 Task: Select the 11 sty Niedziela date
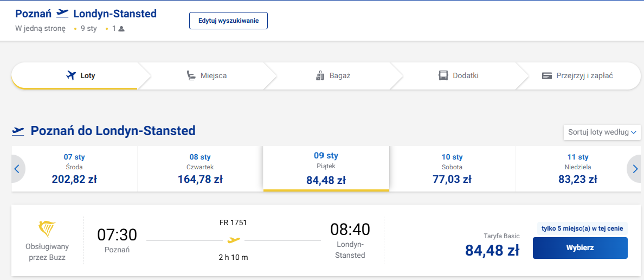[x=577, y=169]
